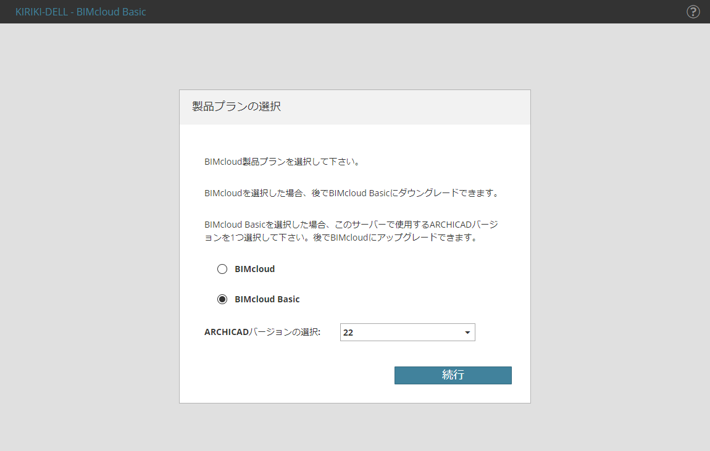Open the help question mark icon

(693, 12)
